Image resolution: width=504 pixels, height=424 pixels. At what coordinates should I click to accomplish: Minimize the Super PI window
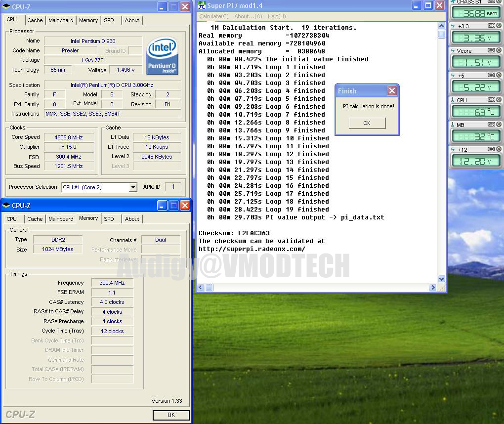click(416, 5)
